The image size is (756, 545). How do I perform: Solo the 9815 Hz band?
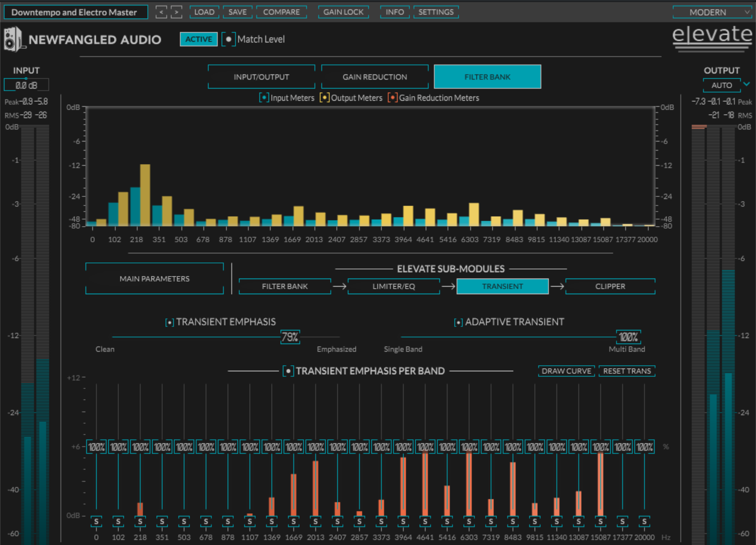coord(535,522)
